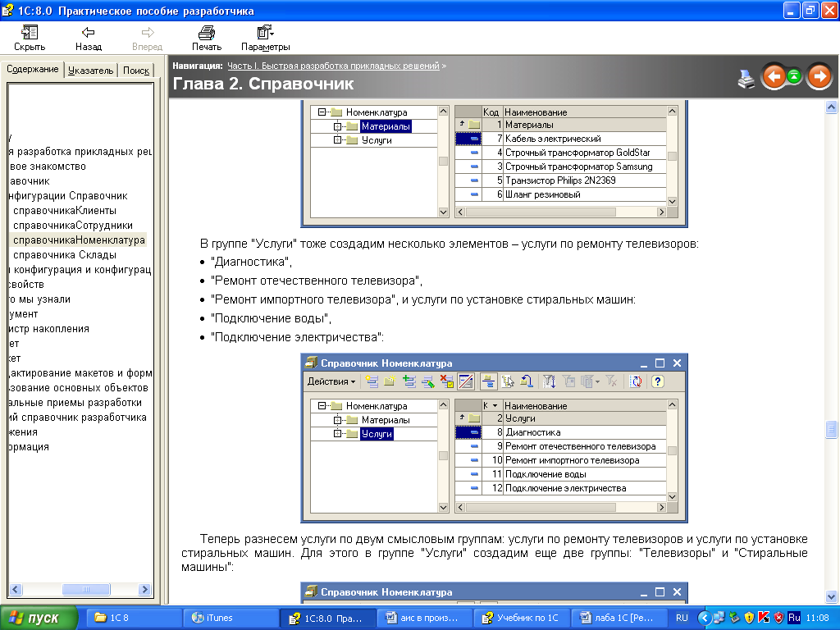
Task: Click the help question mark icon in Справочник toolbar
Action: pyautogui.click(x=657, y=381)
